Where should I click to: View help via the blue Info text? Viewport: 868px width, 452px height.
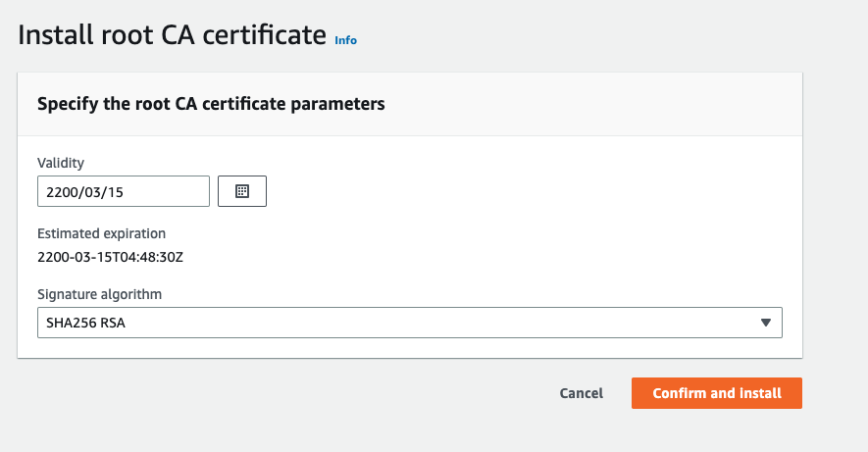pyautogui.click(x=345, y=40)
